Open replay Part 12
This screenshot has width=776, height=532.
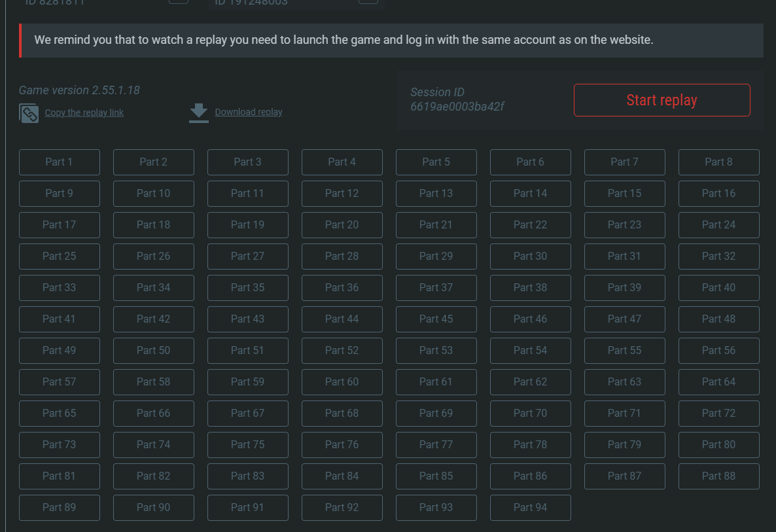click(x=342, y=194)
